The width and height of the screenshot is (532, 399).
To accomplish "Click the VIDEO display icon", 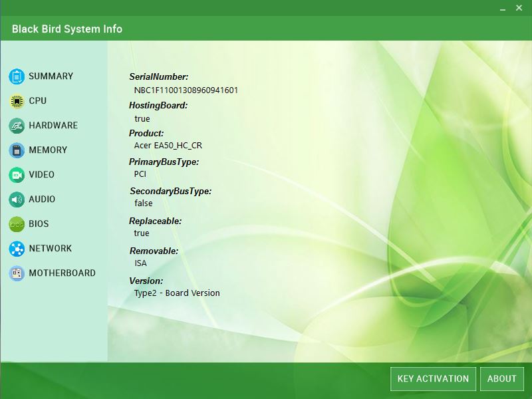I will point(17,175).
